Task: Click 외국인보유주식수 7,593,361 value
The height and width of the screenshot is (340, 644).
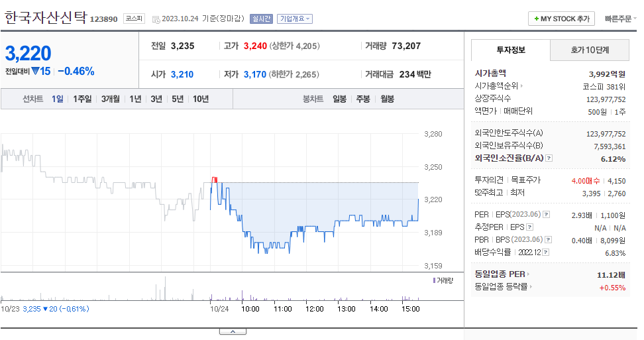Action: click(610, 146)
